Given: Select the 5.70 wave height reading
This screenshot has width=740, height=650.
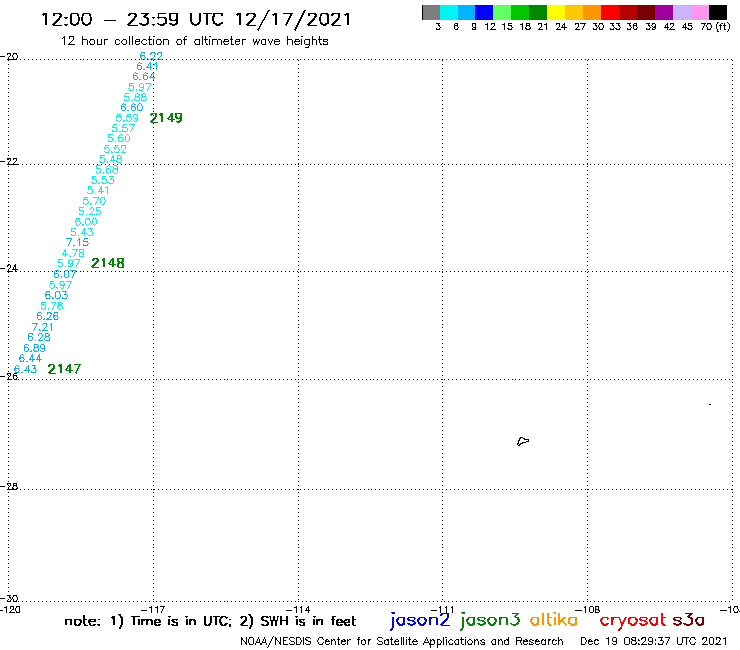Looking at the screenshot, I should tap(94, 201).
